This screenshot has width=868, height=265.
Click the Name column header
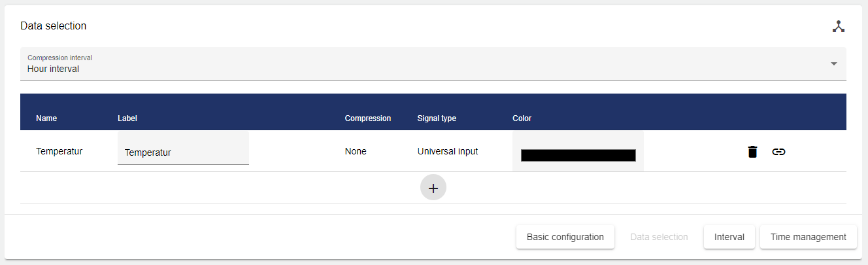(46, 118)
